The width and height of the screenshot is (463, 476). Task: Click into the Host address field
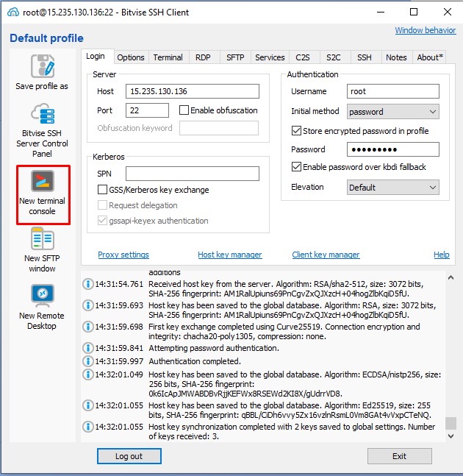(x=193, y=91)
